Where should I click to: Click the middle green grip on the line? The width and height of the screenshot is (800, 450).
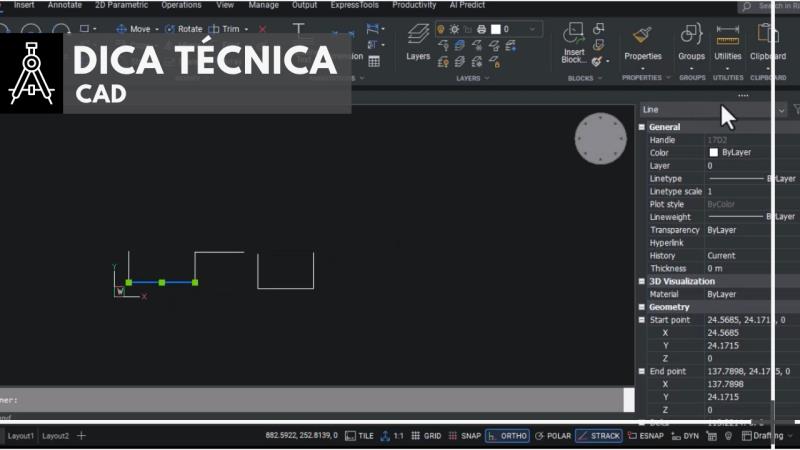click(x=162, y=282)
